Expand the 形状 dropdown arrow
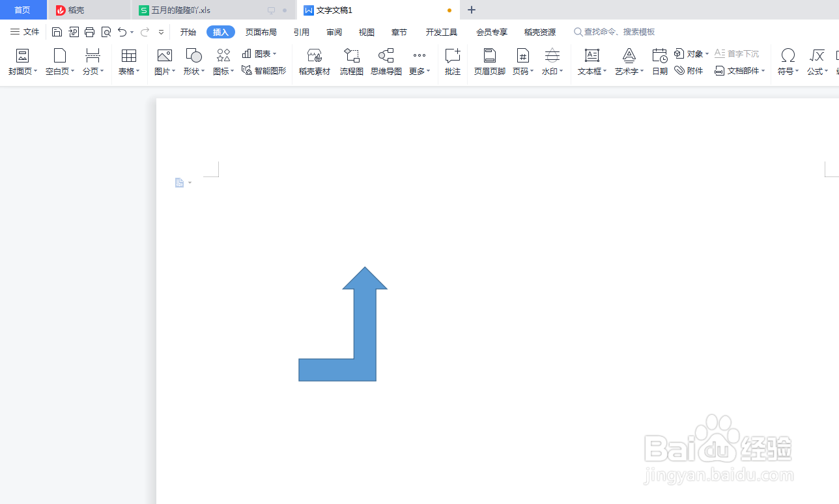Viewport: 839px width, 504px height. (203, 71)
